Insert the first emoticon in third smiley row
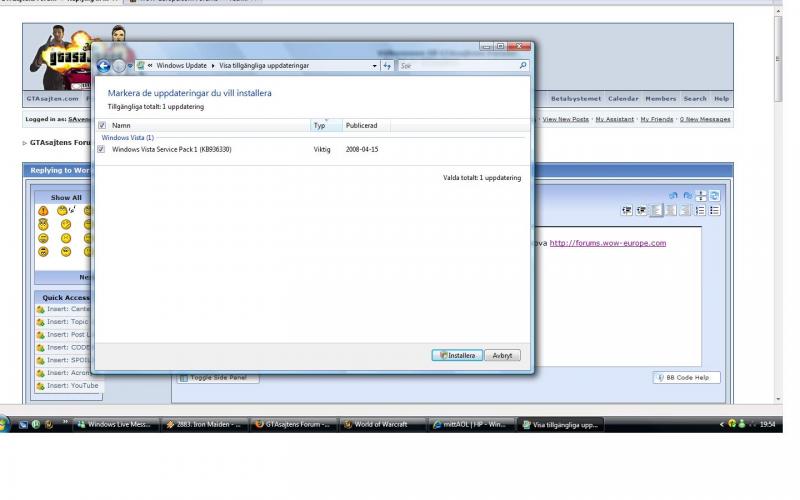800x500 pixels. coord(43,238)
